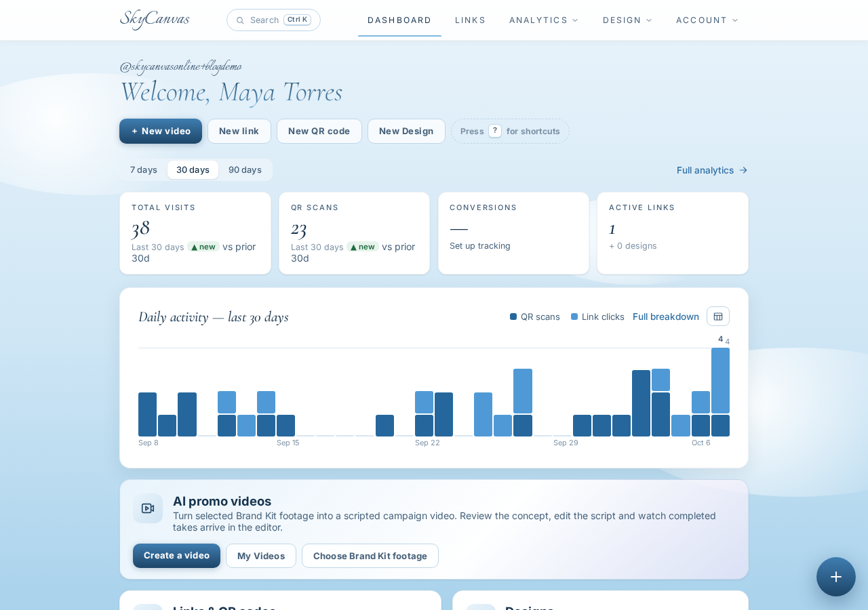Click the AI promo videos heading
The width and height of the screenshot is (868, 610).
coord(222,502)
